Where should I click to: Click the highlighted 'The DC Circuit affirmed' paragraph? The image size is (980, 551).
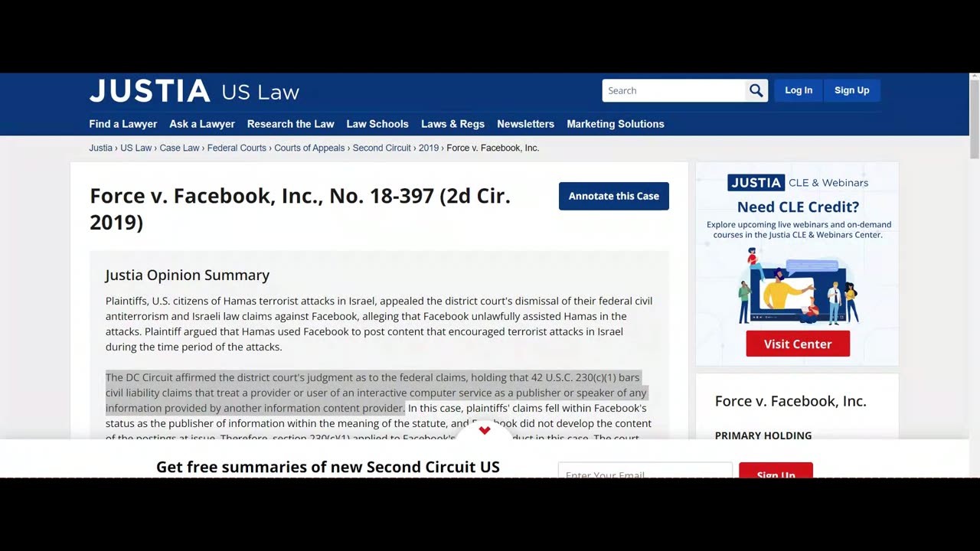click(x=376, y=393)
